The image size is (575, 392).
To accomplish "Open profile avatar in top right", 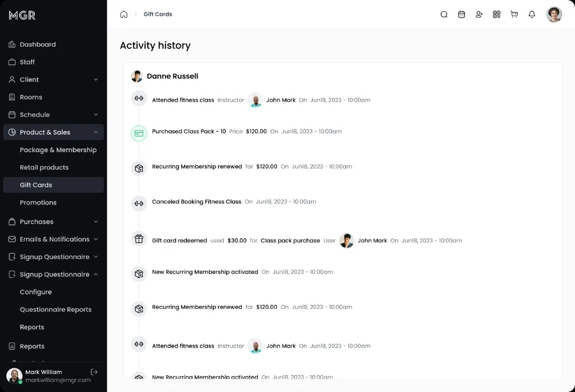I will pyautogui.click(x=554, y=15).
